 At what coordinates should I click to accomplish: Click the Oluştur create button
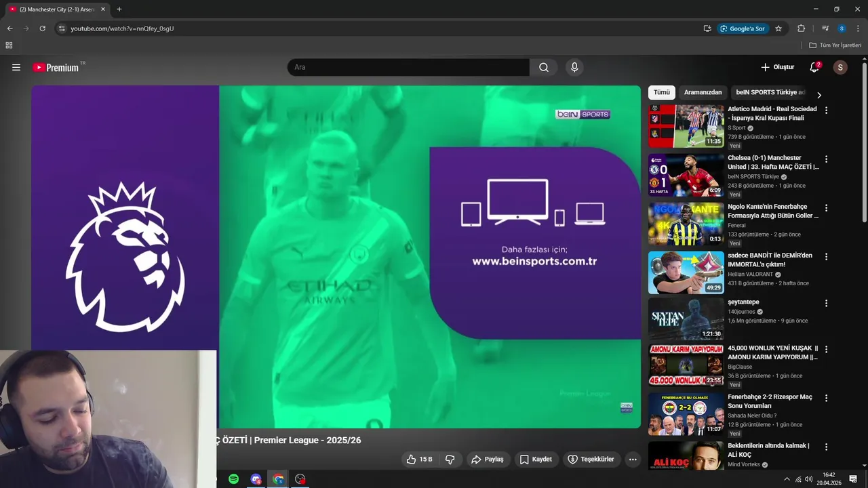777,67
